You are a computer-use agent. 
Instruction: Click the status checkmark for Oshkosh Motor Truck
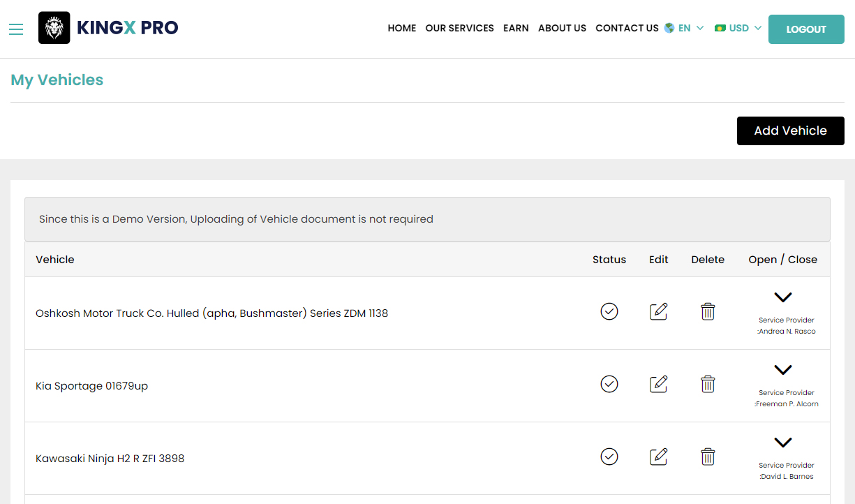click(x=609, y=311)
